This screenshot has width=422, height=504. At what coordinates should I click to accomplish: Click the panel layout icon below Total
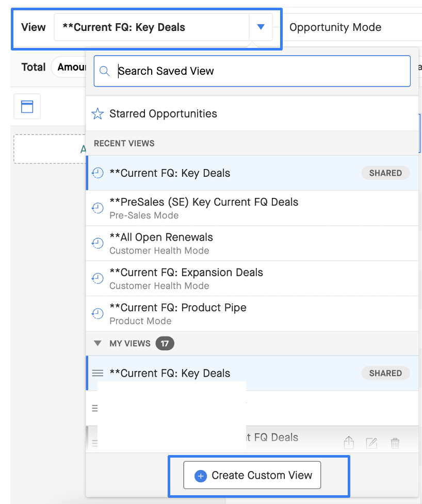(27, 106)
